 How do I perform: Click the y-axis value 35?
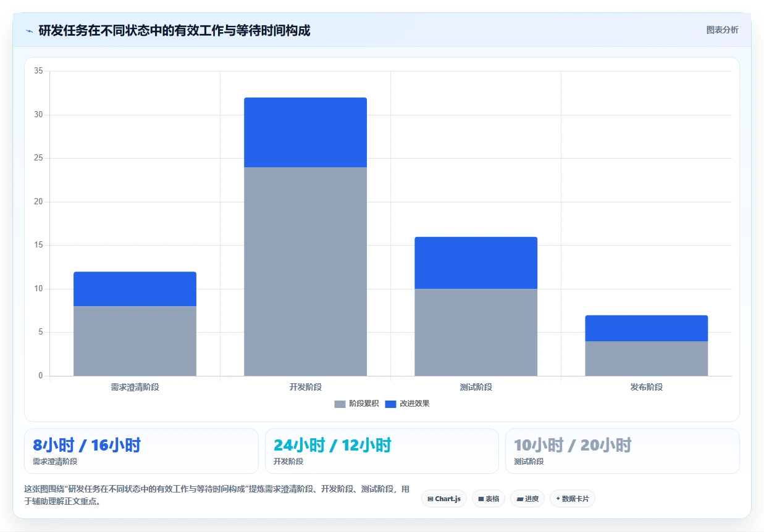(x=38, y=71)
